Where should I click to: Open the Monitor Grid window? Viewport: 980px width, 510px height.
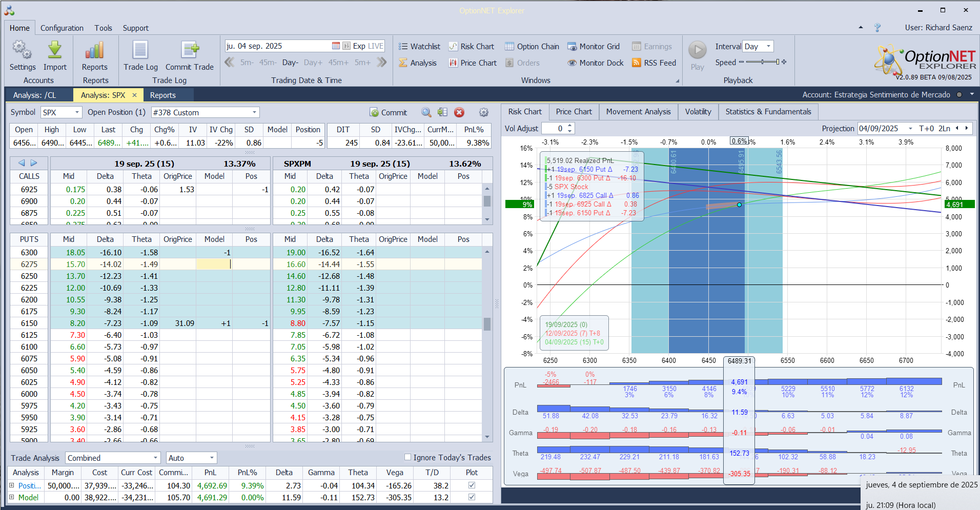(x=594, y=47)
